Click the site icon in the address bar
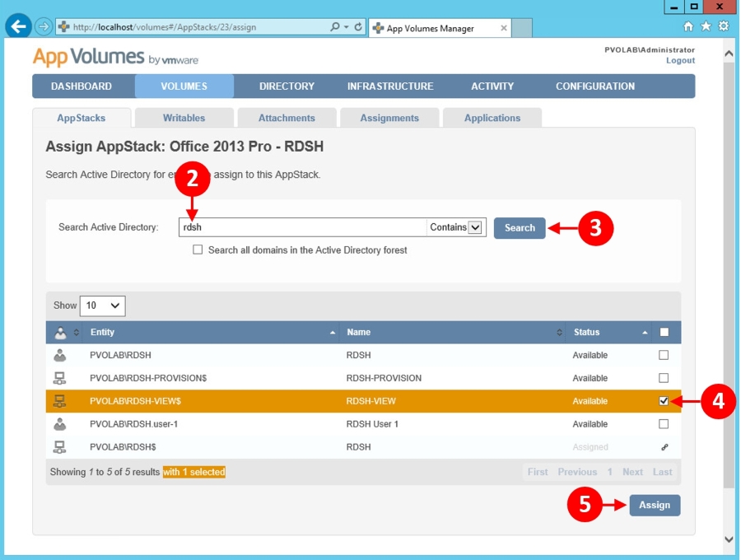The image size is (741, 560). pos(63,27)
